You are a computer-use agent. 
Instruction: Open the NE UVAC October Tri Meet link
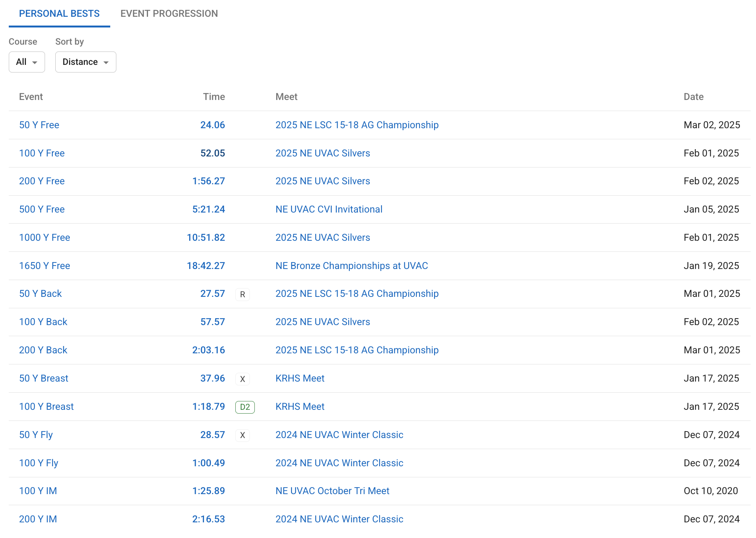point(332,491)
